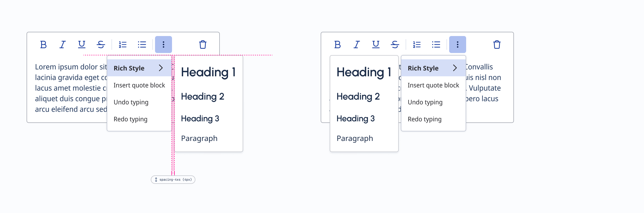Insert bulleted list in left editor
Screen dimensions: 644x213
(142, 45)
